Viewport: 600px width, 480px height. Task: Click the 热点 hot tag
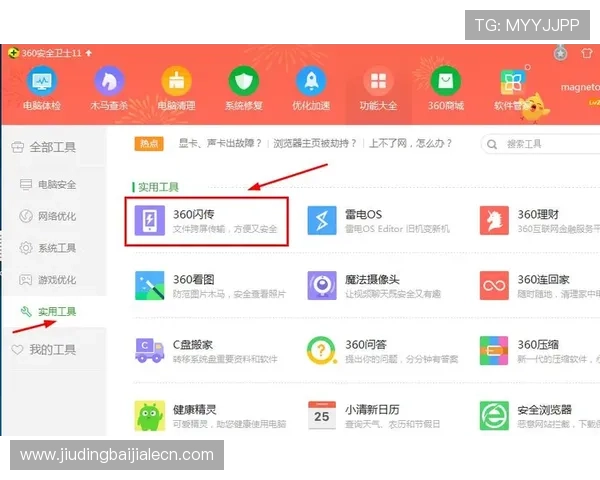coord(149,144)
